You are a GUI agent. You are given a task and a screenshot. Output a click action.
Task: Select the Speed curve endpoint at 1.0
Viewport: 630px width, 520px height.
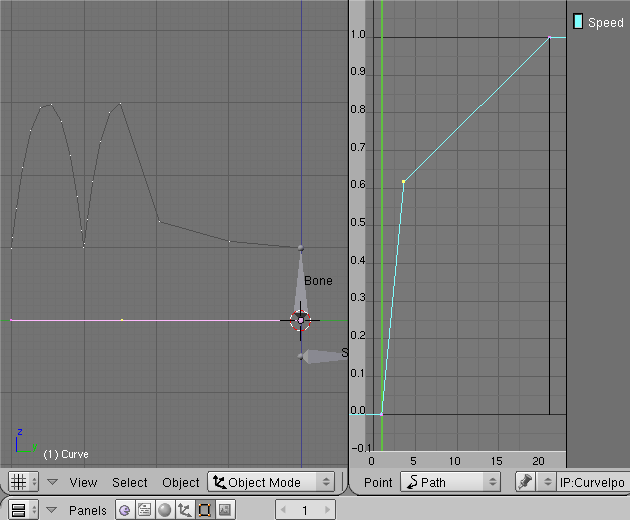click(549, 37)
